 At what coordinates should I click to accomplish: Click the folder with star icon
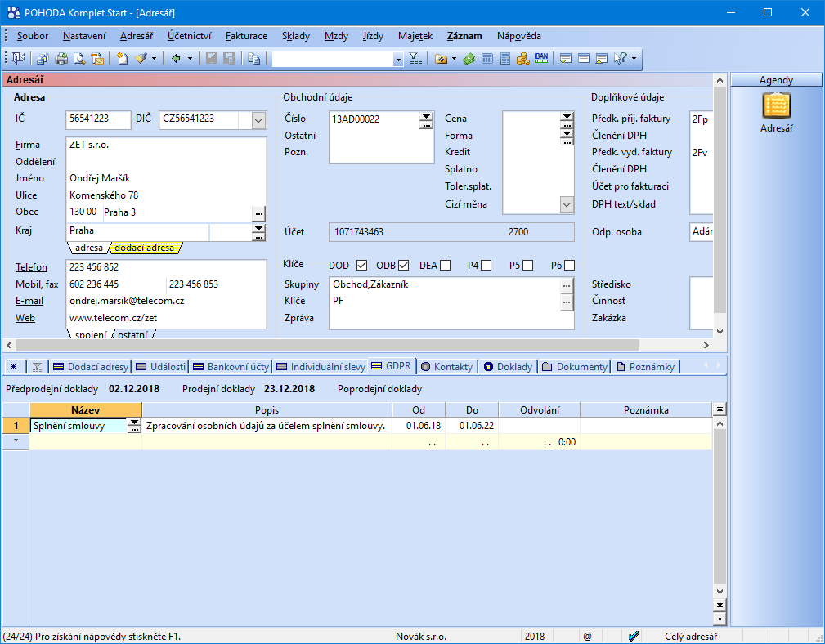(x=441, y=59)
